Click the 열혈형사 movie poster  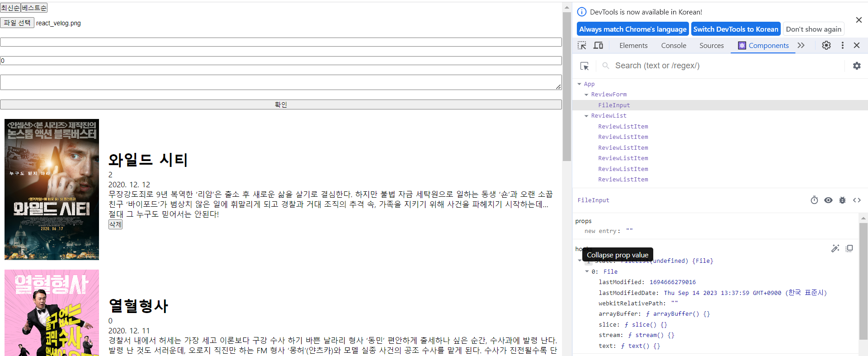point(52,313)
